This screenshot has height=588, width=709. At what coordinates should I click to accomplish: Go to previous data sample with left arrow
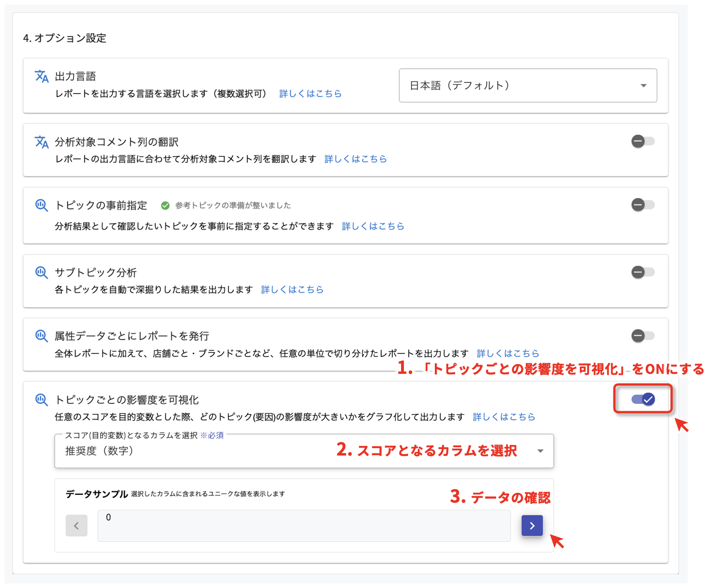click(77, 526)
